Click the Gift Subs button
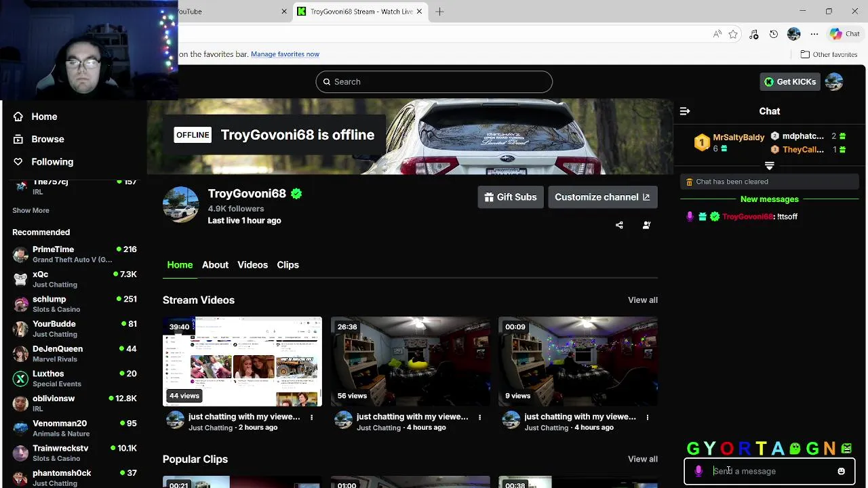 pyautogui.click(x=511, y=197)
